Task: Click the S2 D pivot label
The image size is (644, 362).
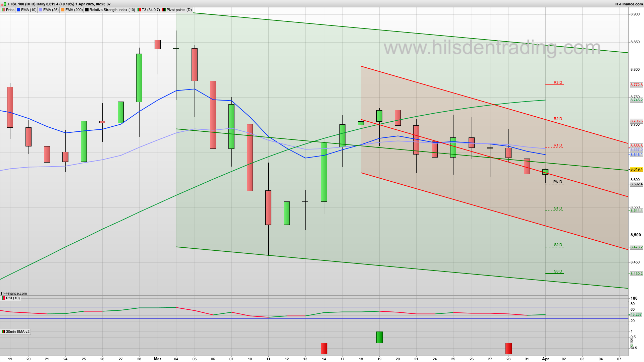Action: (x=558, y=245)
